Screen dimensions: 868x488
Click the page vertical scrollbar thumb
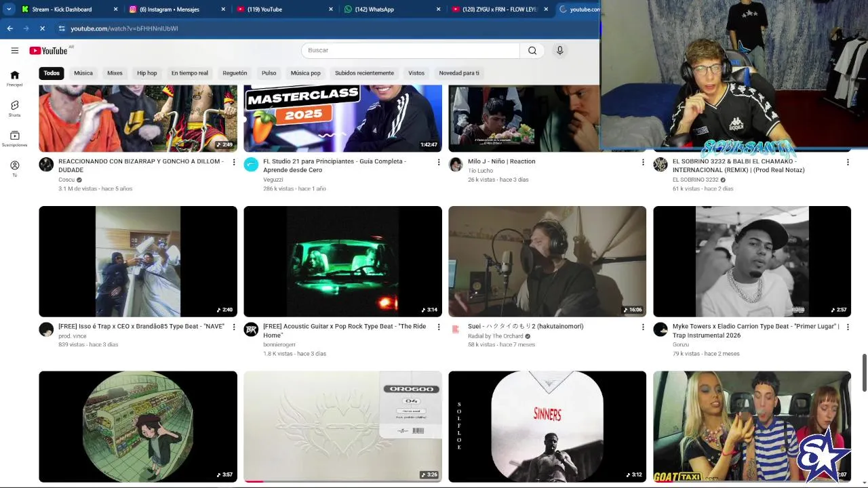(864, 372)
